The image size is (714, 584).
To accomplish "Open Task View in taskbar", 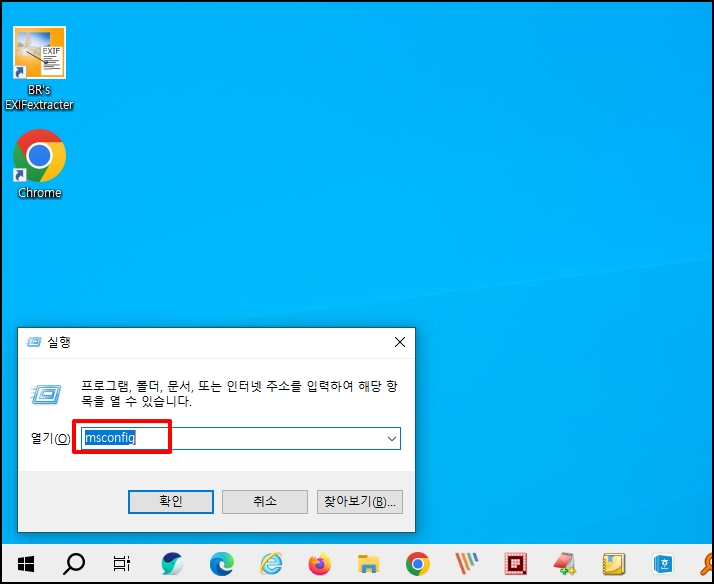I will [122, 564].
